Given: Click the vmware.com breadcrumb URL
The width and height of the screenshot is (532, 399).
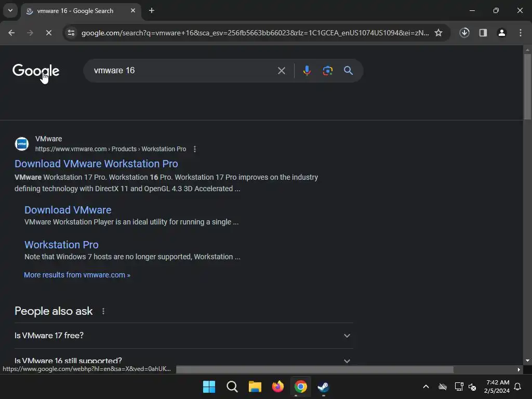Looking at the screenshot, I should (111, 149).
